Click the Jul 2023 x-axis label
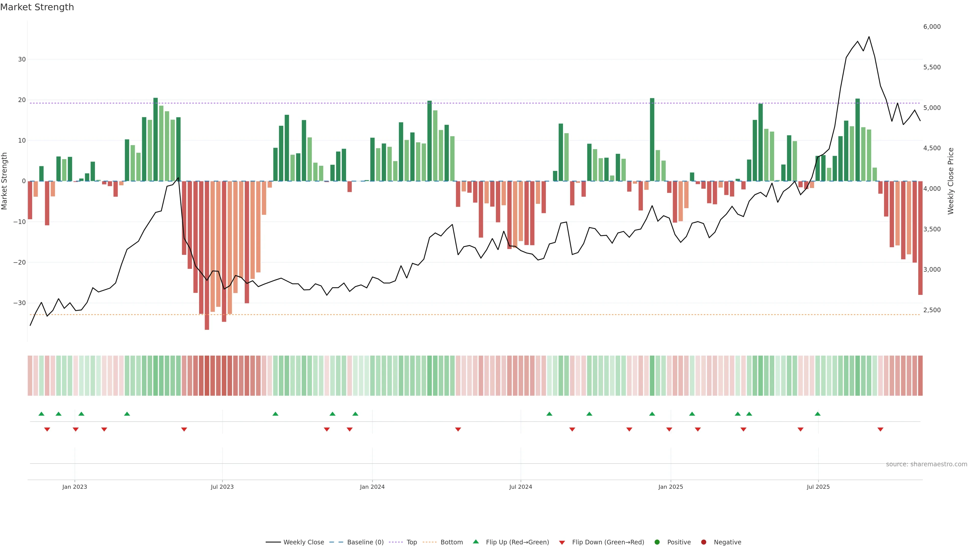The width and height of the screenshot is (980, 551). [x=222, y=487]
